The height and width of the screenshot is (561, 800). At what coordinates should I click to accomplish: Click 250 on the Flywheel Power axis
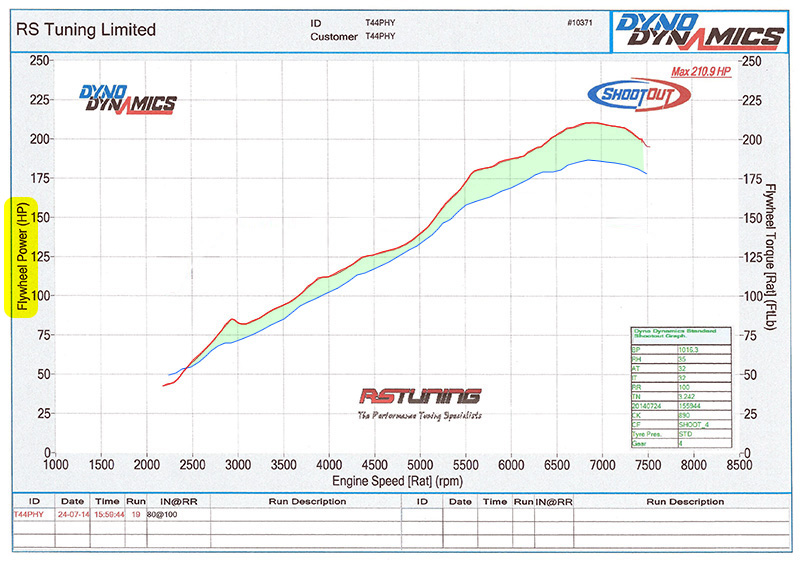pyautogui.click(x=39, y=60)
